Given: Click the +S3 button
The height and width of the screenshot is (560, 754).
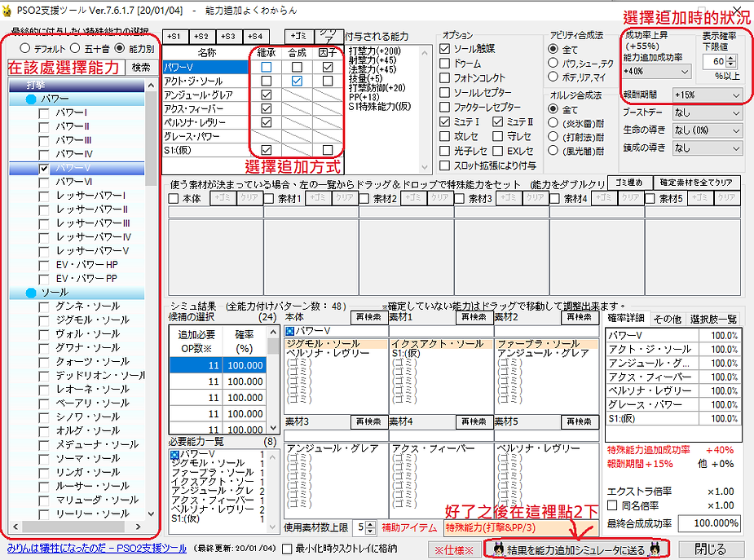Looking at the screenshot, I should (229, 36).
